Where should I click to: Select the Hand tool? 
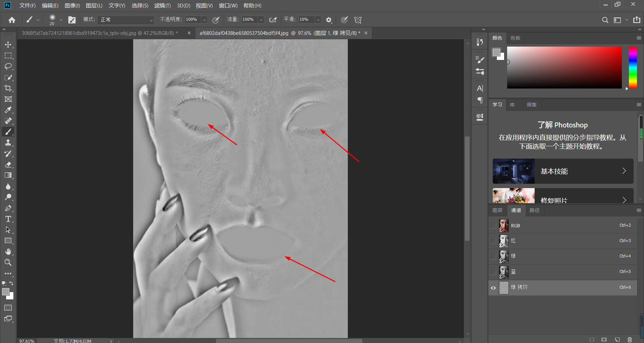pyautogui.click(x=8, y=251)
